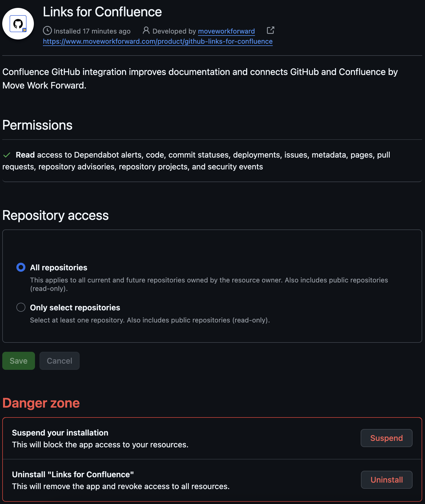
Task: Click the clock icon beside Installed time
Action: [47, 30]
